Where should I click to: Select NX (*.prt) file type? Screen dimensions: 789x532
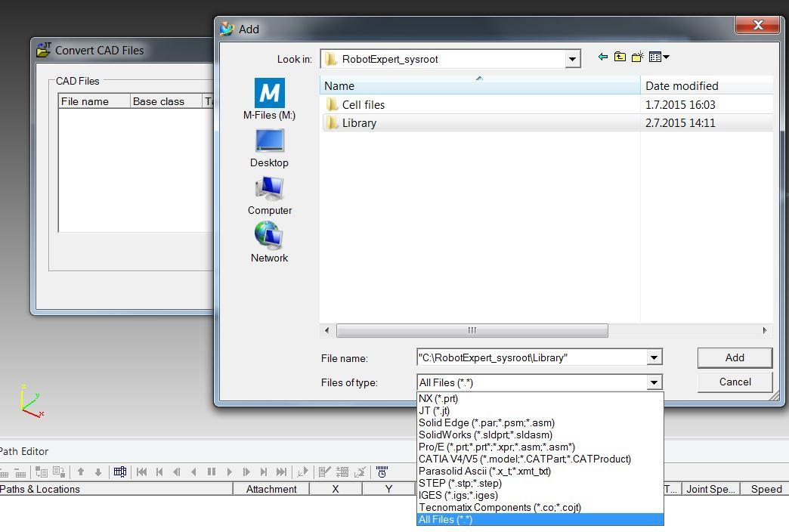[540, 399]
